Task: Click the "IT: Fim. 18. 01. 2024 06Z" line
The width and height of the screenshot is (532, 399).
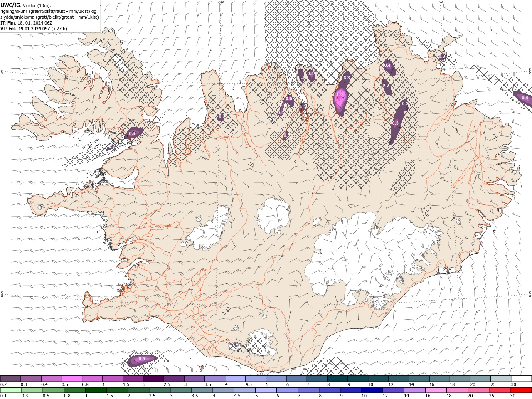Action: click(26, 23)
